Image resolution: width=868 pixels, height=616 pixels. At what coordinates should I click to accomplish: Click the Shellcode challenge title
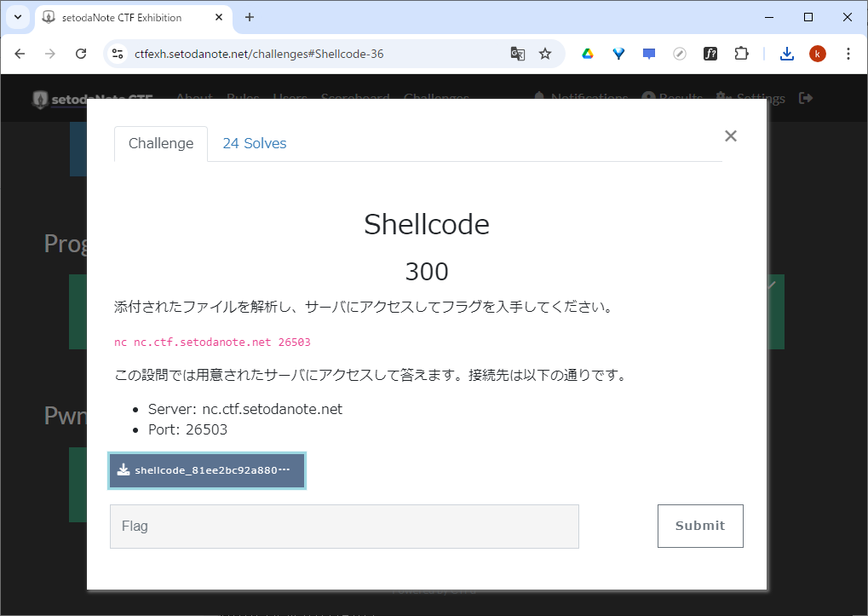pos(427,225)
